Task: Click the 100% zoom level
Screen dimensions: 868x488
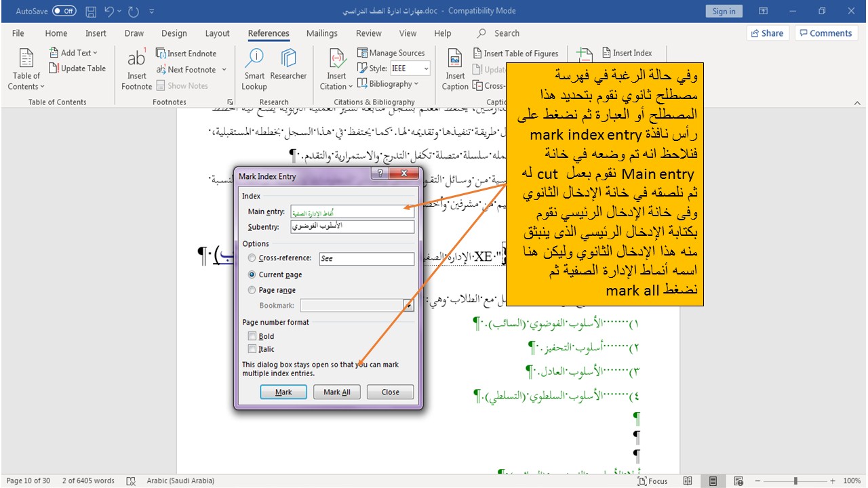Action: (x=852, y=481)
